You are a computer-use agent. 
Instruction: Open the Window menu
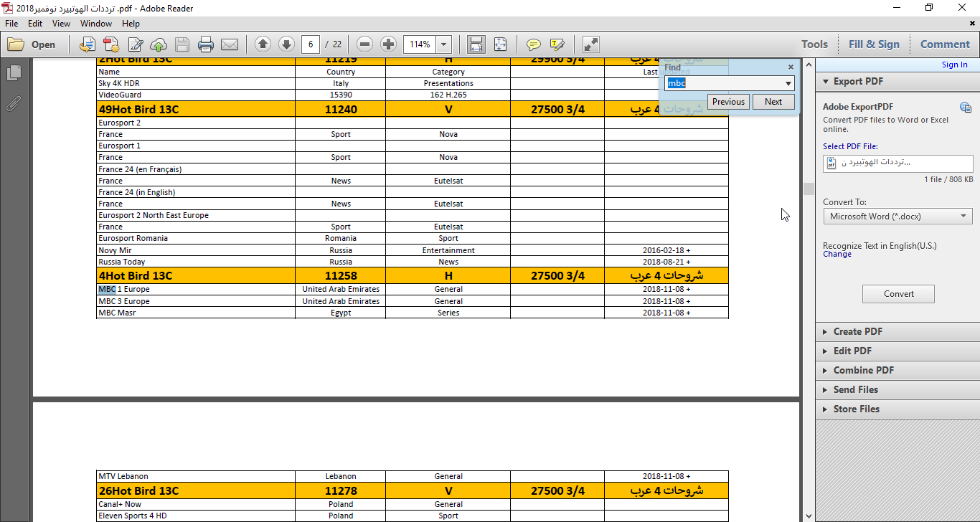tap(96, 24)
